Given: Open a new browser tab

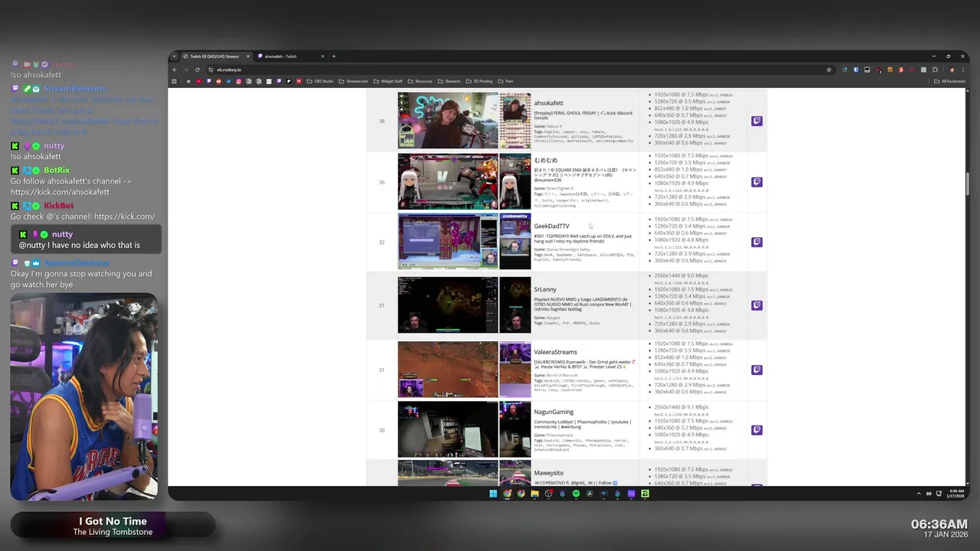Looking at the screenshot, I should pyautogui.click(x=334, y=56).
